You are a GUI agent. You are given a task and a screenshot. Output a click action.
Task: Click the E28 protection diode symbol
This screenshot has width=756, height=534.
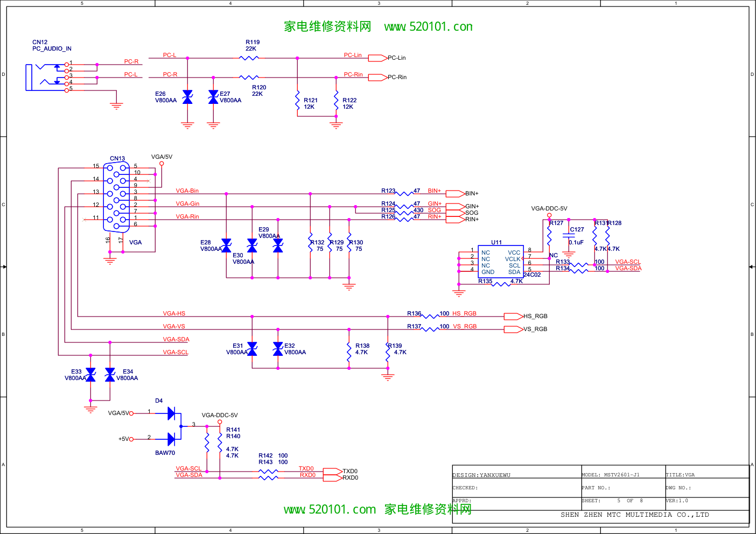[x=226, y=245]
